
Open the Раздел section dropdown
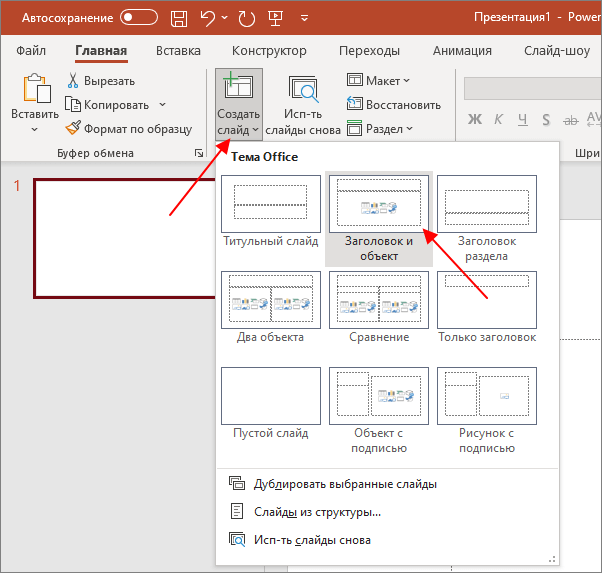tap(380, 129)
